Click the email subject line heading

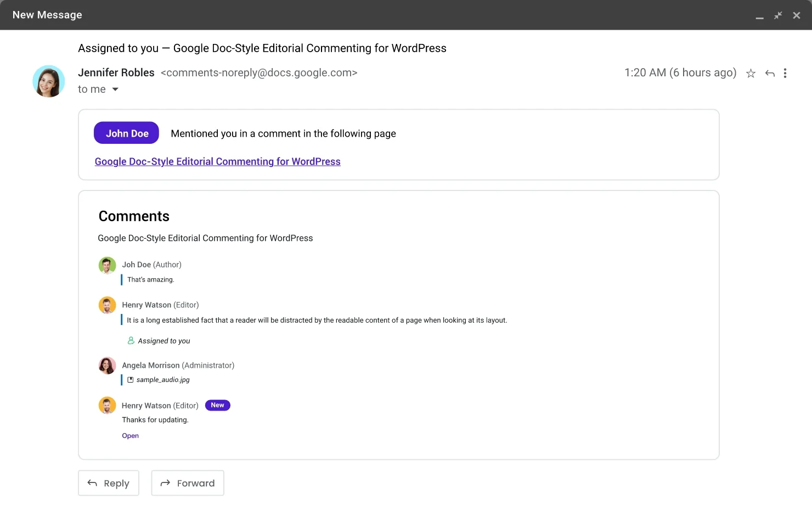262,48
